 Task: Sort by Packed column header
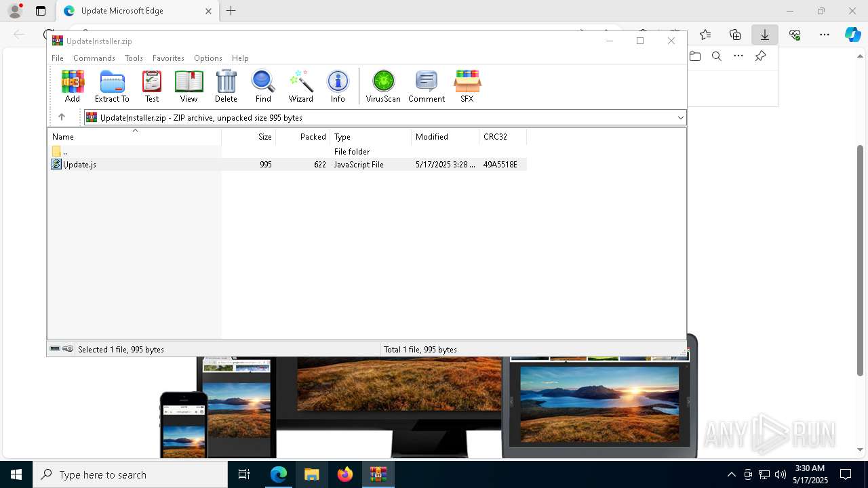point(303,136)
